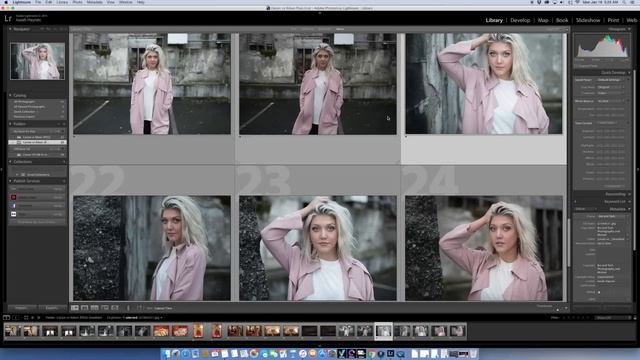Select the Library module tab

point(494,20)
